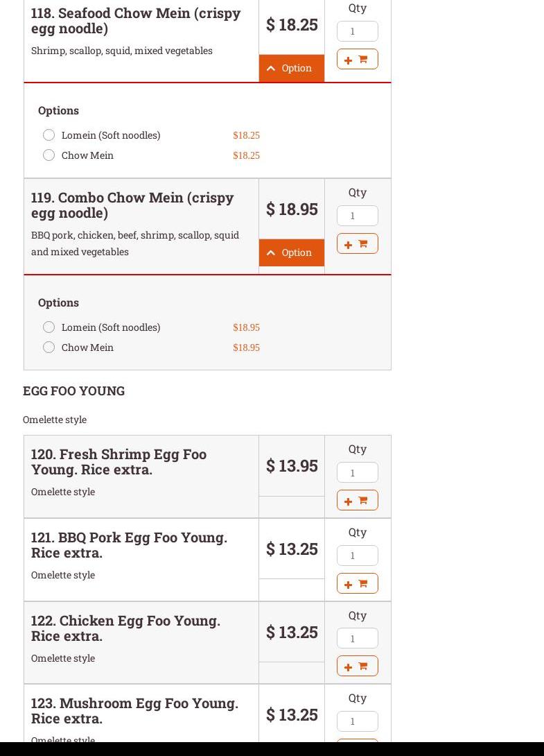Click the EGG FOO YOUNG section heading
This screenshot has width=544, height=756.
tap(74, 391)
